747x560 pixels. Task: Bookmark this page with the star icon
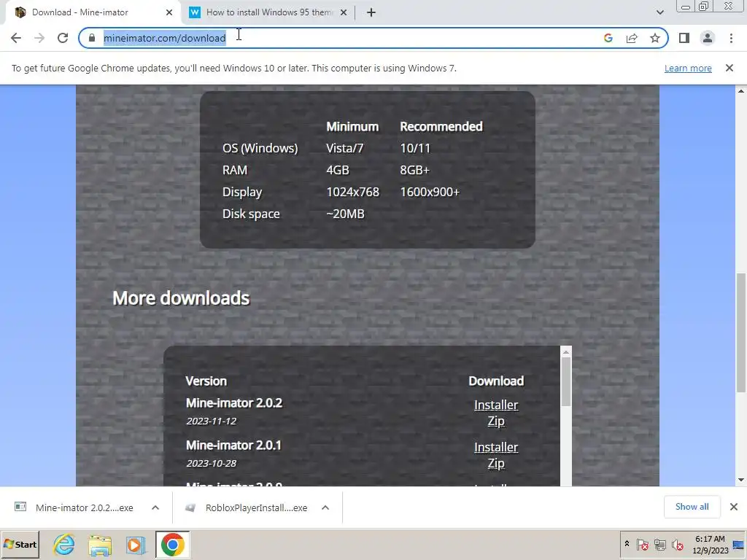pos(655,38)
